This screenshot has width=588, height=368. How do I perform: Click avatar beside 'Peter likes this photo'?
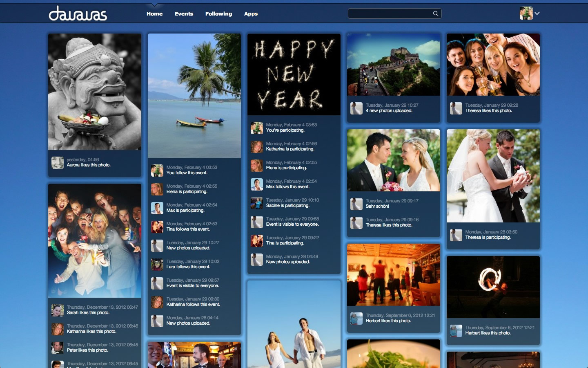point(58,348)
